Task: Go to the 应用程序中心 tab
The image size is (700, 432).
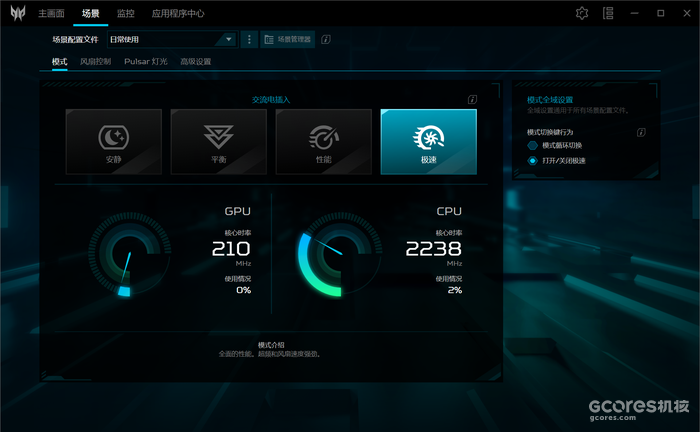Action: [178, 14]
